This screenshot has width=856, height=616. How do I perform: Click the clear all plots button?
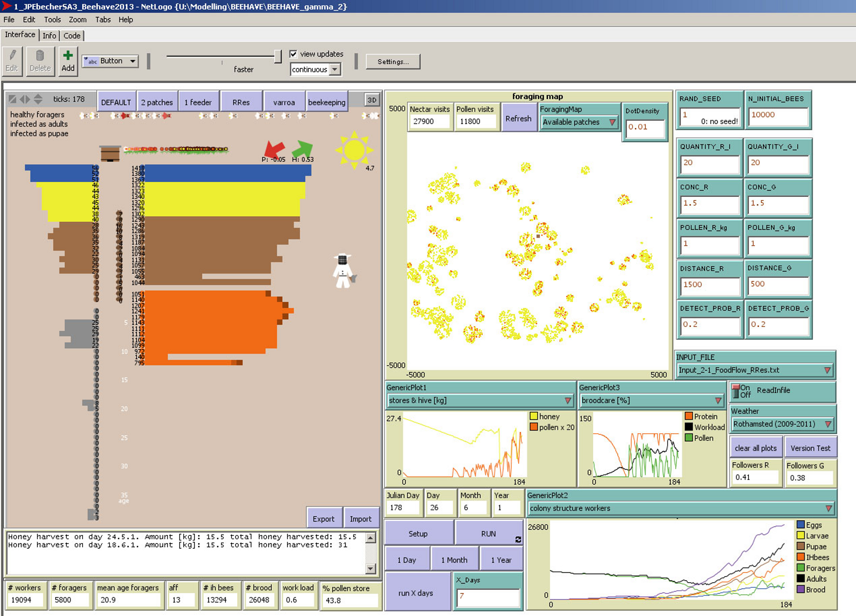pyautogui.click(x=755, y=448)
